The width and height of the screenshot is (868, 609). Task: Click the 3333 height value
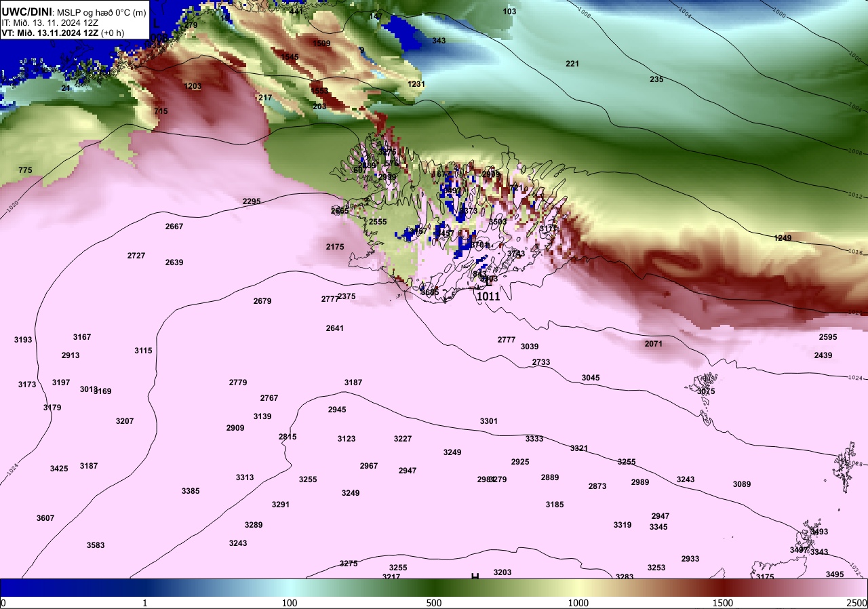point(534,439)
